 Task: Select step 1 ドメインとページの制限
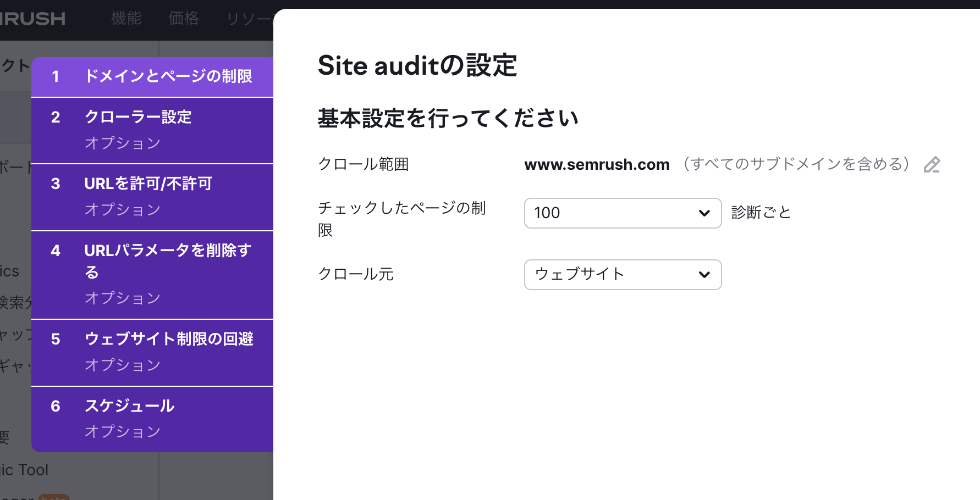click(x=152, y=77)
